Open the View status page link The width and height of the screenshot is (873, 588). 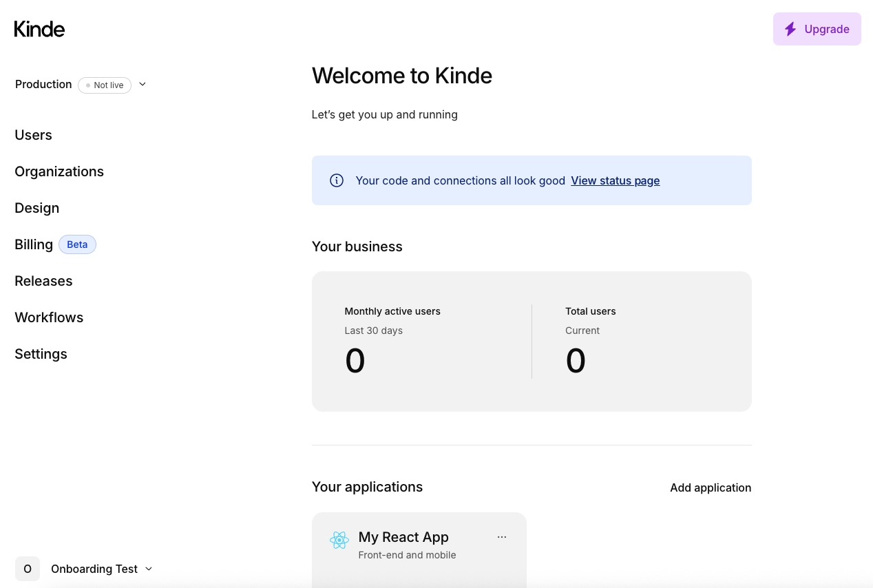pos(616,180)
